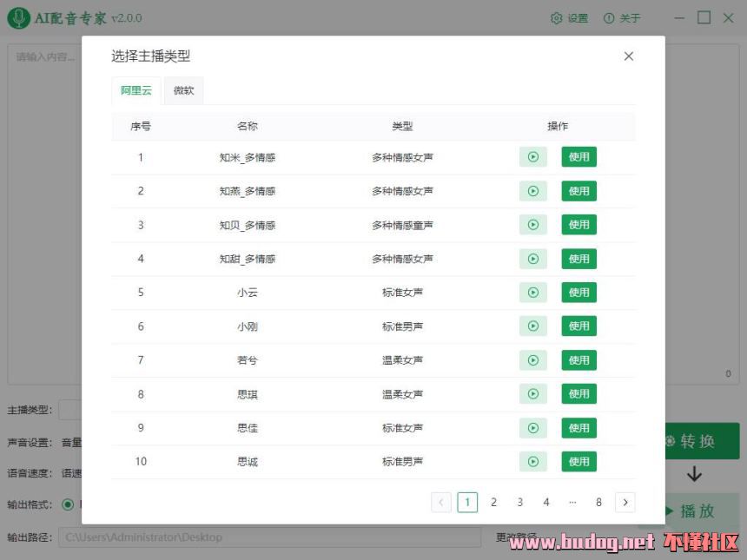747x560 pixels.
Task: Maximize the AI配音专家 window
Action: [x=704, y=18]
